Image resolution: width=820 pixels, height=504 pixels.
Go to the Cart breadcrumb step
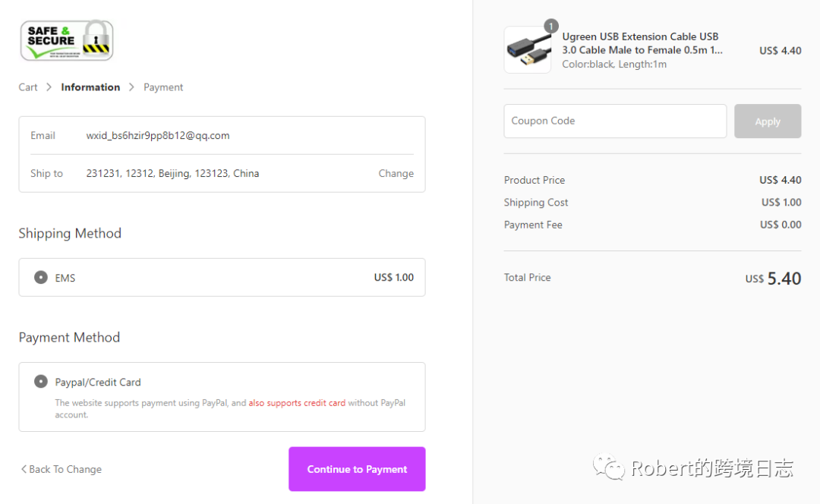point(28,87)
